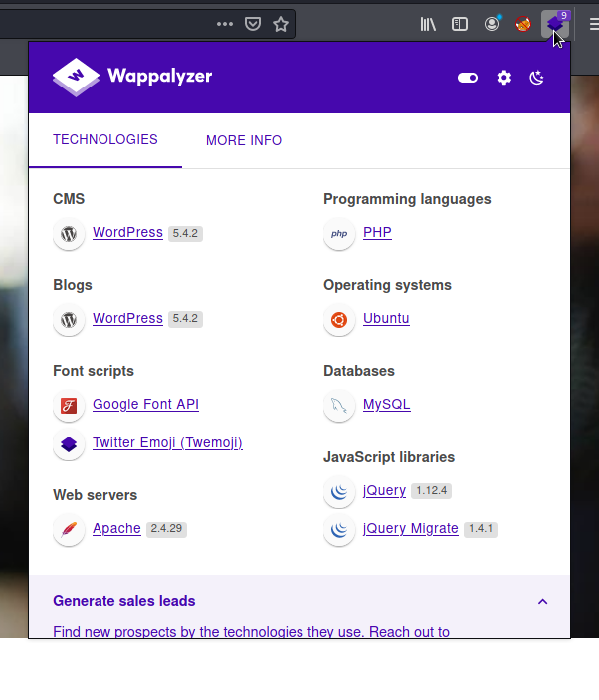
Task: Open Firefox Library icon
Action: 428,24
